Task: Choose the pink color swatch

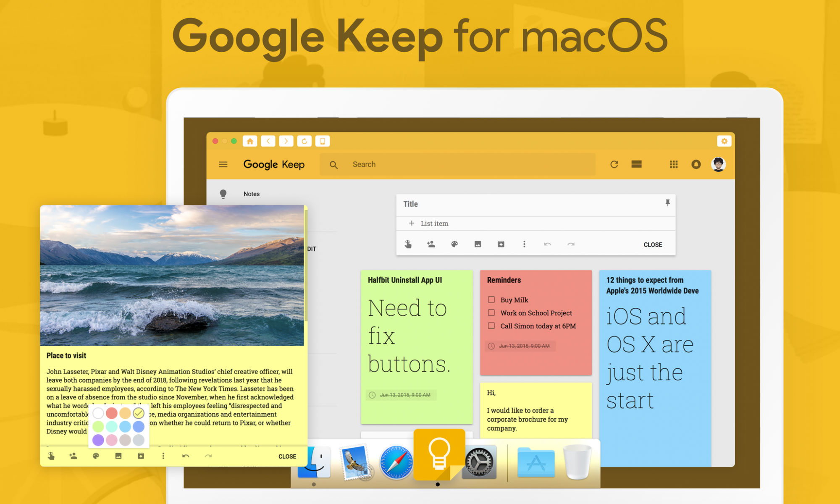Action: tap(112, 440)
